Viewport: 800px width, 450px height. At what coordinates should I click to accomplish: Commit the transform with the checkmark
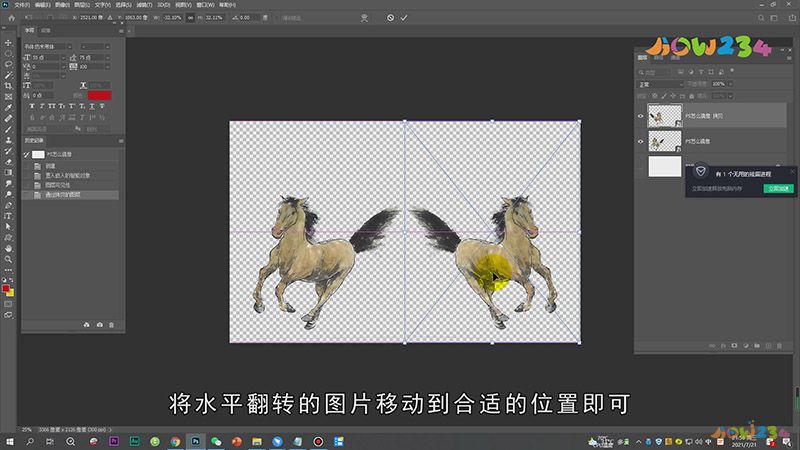pos(404,17)
